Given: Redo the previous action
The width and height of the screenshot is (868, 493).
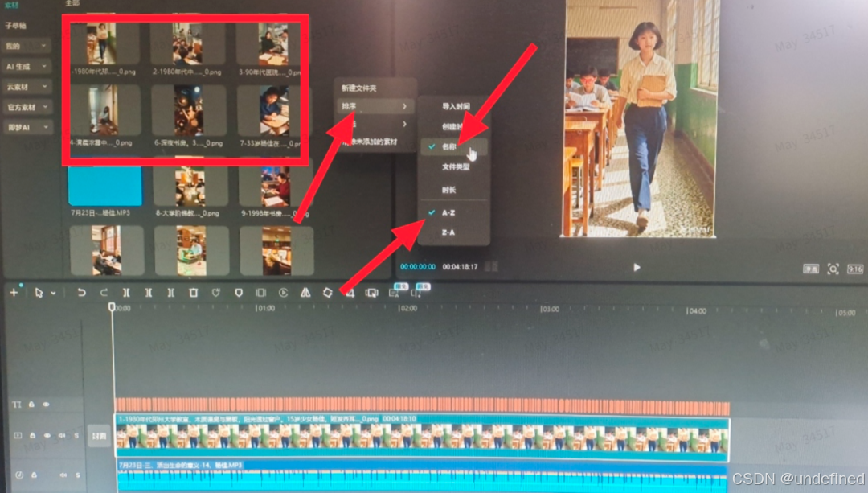Looking at the screenshot, I should [x=104, y=293].
